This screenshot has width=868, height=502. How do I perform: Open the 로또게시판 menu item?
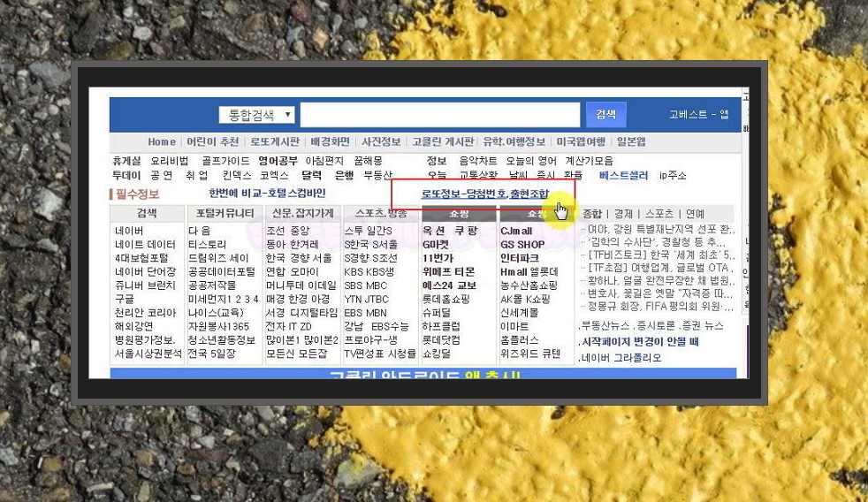275,141
